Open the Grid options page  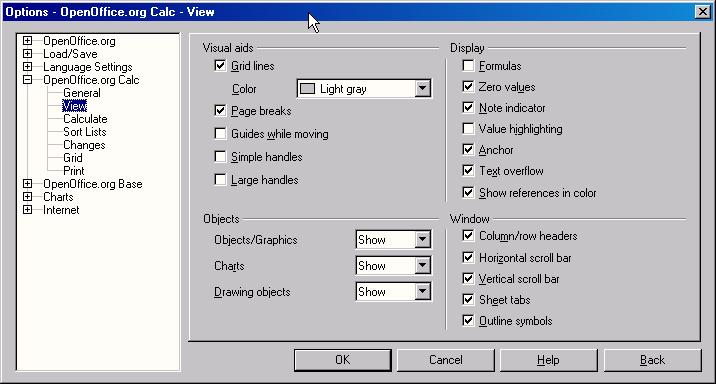click(x=73, y=158)
